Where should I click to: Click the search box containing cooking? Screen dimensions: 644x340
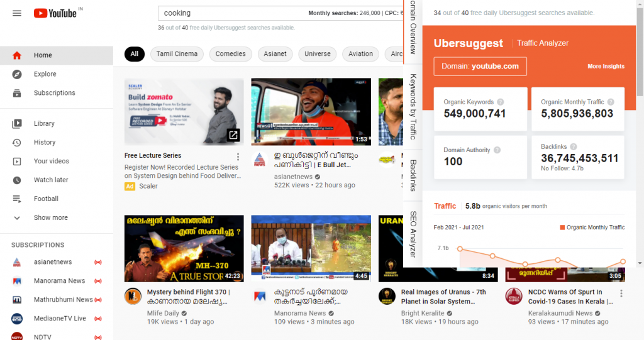(x=280, y=13)
